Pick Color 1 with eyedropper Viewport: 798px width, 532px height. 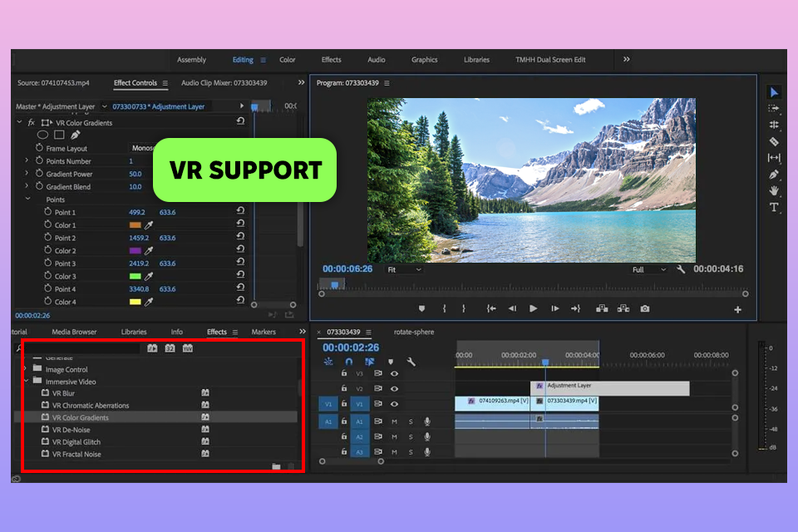149,225
